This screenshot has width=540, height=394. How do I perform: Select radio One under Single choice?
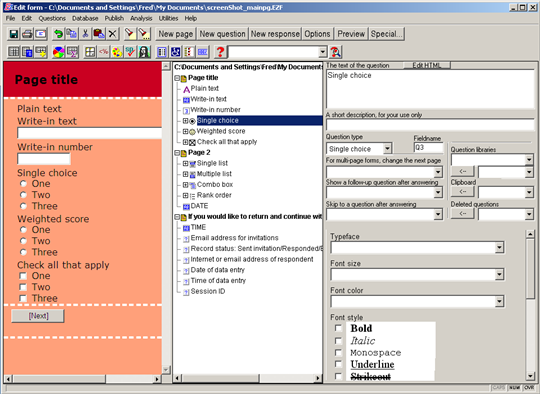click(x=23, y=184)
